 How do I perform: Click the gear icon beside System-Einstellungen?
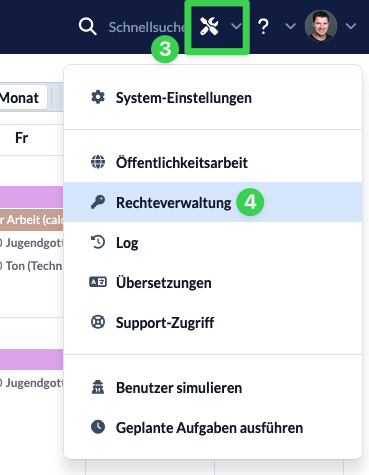coord(98,97)
